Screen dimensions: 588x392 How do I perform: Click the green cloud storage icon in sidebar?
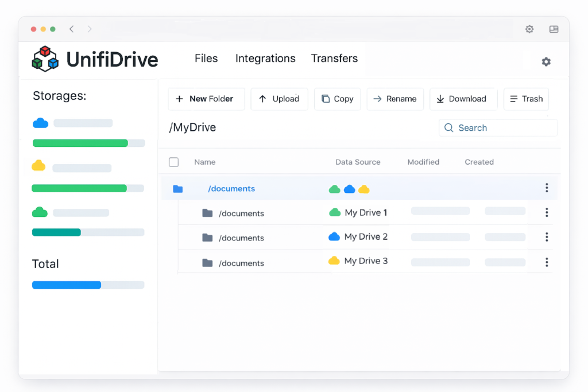[40, 212]
